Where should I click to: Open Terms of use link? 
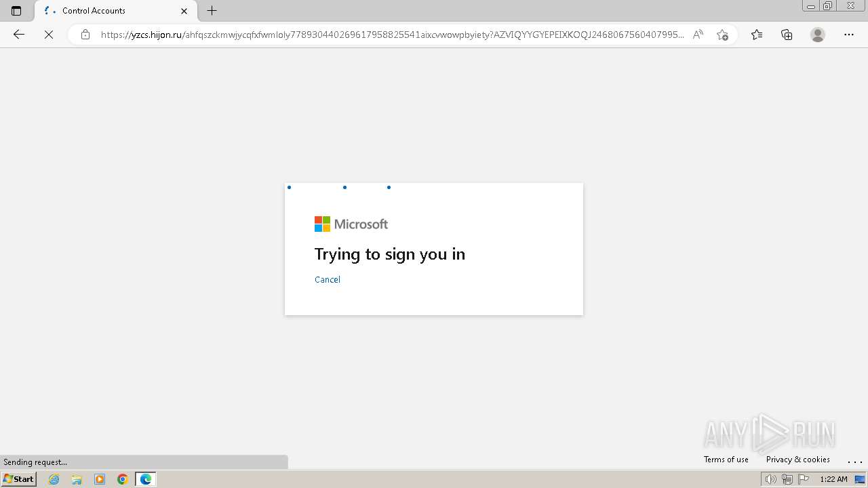point(726,460)
